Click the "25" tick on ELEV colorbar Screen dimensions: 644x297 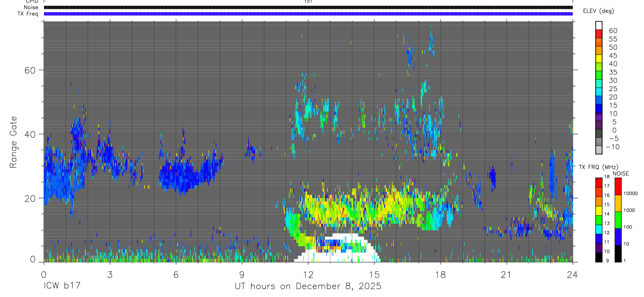(613, 89)
